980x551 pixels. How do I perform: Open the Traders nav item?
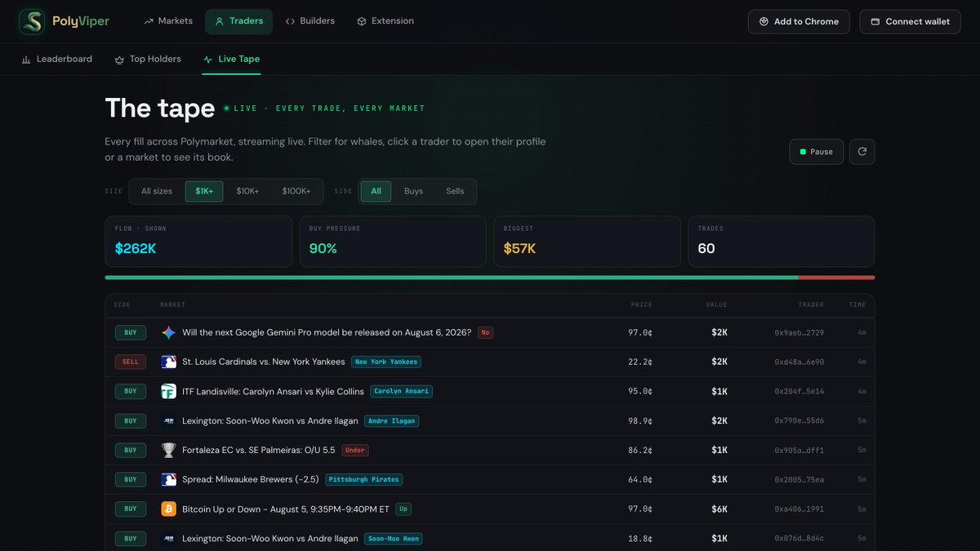coord(238,21)
